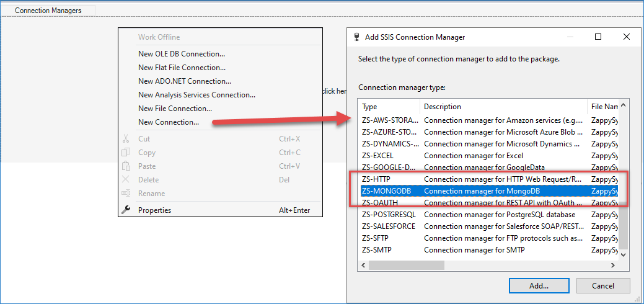Choose the Copy Ctrl+C menu entry

(x=220, y=153)
